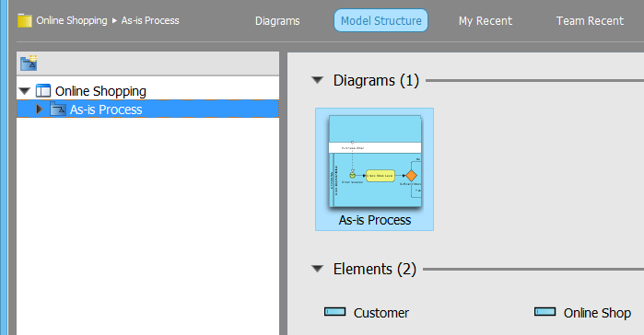
Task: Collapse the Online Shopping tree node
Action: tap(25, 90)
